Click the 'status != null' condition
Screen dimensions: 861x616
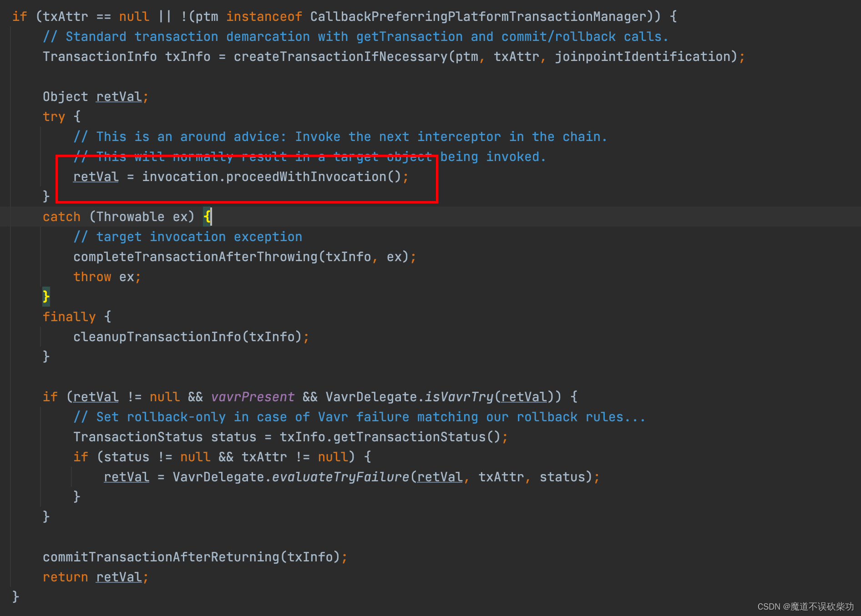[x=157, y=457]
